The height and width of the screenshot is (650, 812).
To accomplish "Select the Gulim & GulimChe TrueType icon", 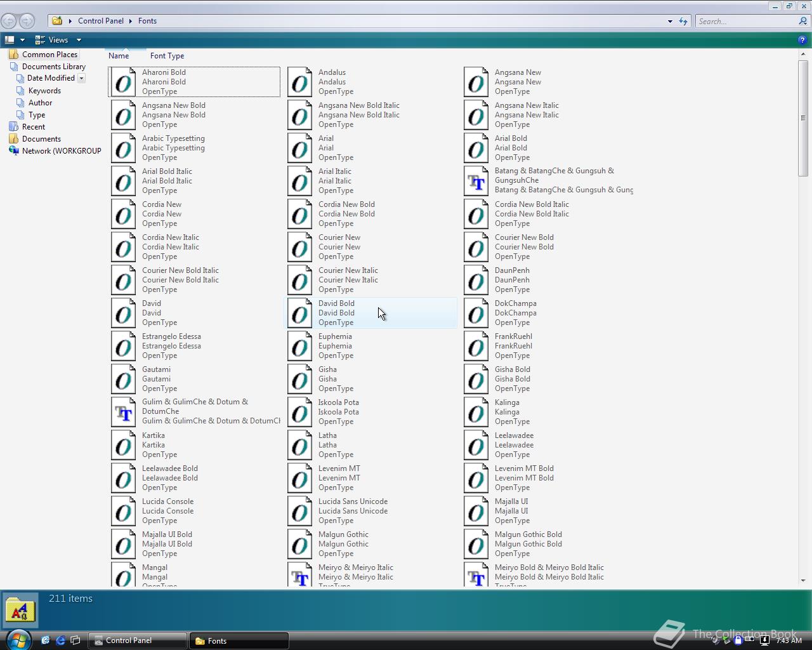I will point(124,412).
